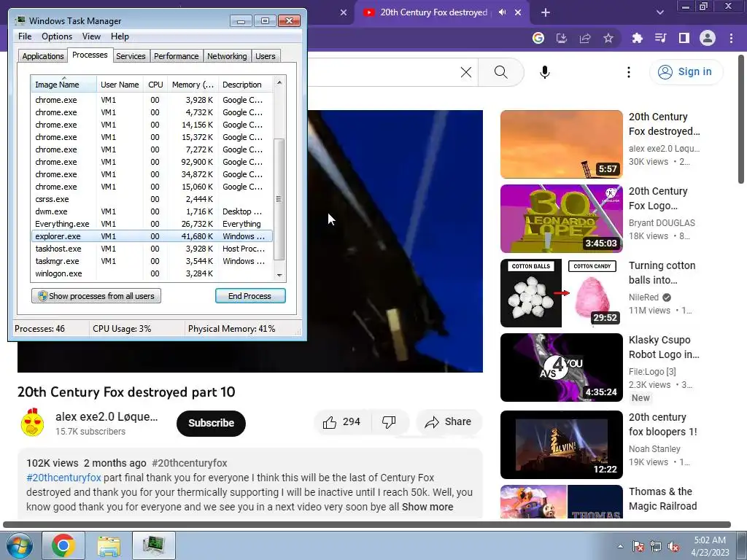Click Action Center flag in system tray
Screen dimensions: 747x560
(x=638, y=546)
